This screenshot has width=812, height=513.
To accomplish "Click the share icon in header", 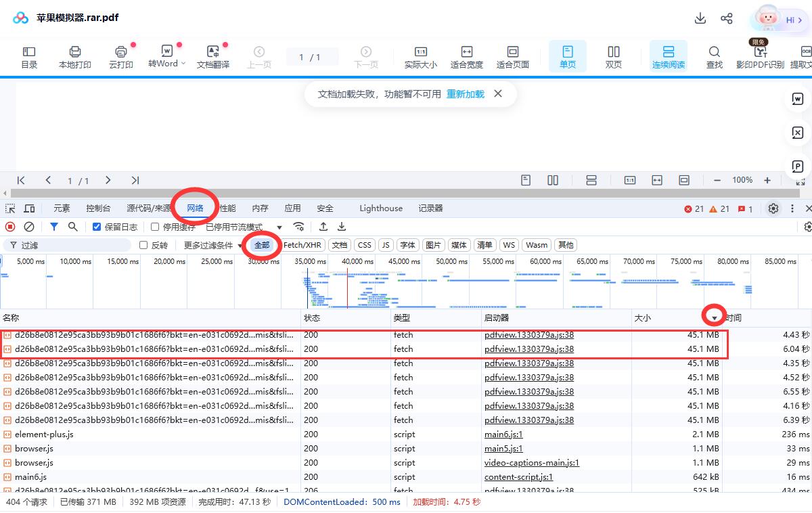I will tap(727, 18).
